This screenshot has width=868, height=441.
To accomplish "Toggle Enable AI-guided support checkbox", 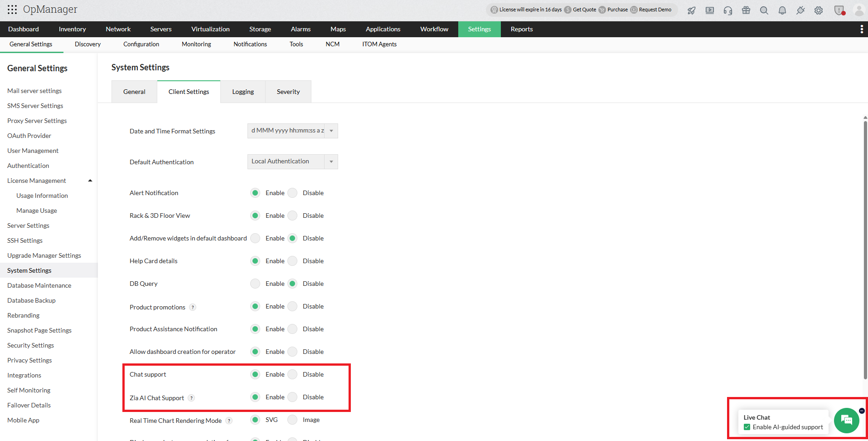I will pos(747,427).
